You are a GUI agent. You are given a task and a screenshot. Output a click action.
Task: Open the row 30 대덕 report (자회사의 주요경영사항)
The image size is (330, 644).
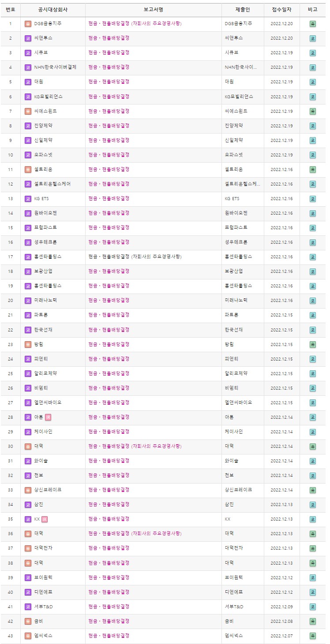pos(135,446)
